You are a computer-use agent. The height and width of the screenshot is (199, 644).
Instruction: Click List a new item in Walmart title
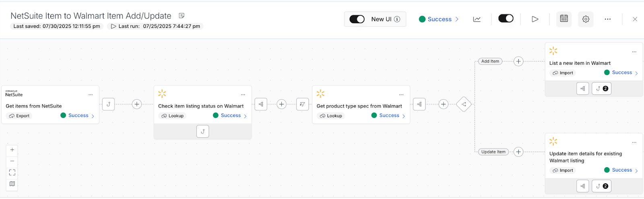[x=580, y=63]
